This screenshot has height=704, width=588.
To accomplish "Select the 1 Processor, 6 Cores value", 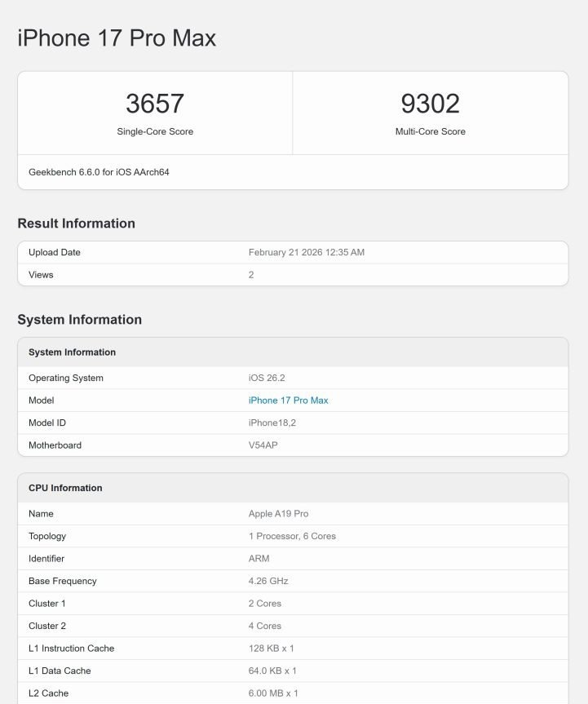I will coord(292,536).
